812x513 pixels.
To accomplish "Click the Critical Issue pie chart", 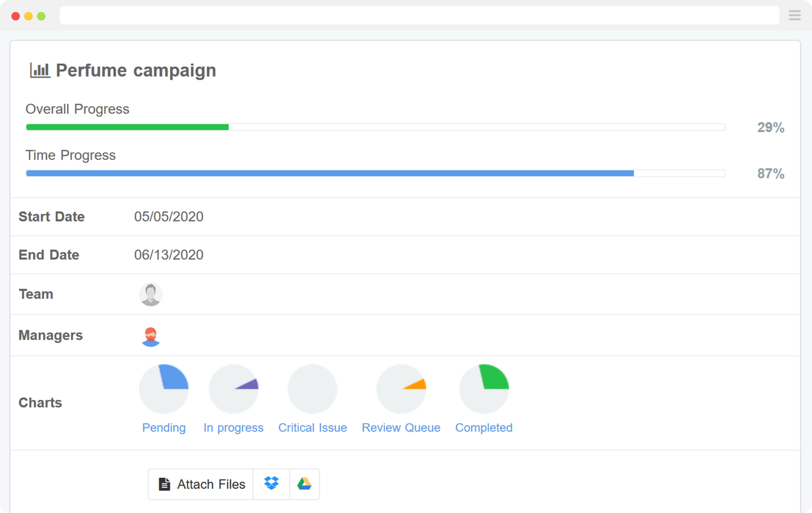I will (x=313, y=389).
